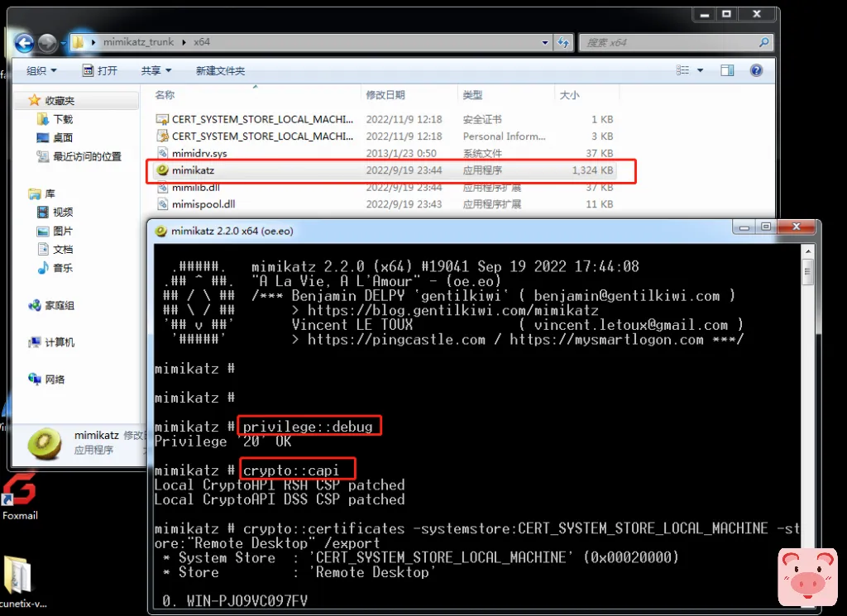Click 计算机 in sidebar
The image size is (847, 616).
tap(60, 342)
